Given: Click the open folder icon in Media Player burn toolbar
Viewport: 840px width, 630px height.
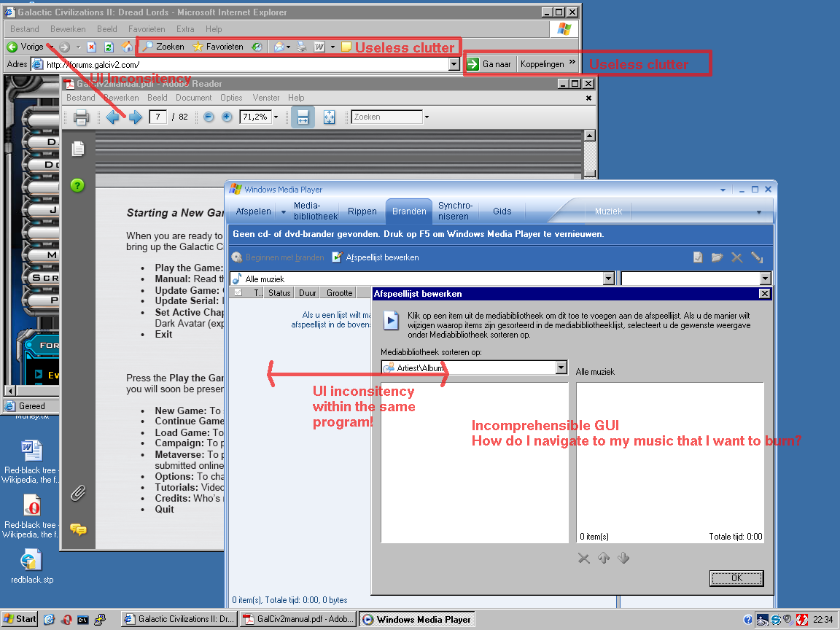Looking at the screenshot, I should (717, 257).
